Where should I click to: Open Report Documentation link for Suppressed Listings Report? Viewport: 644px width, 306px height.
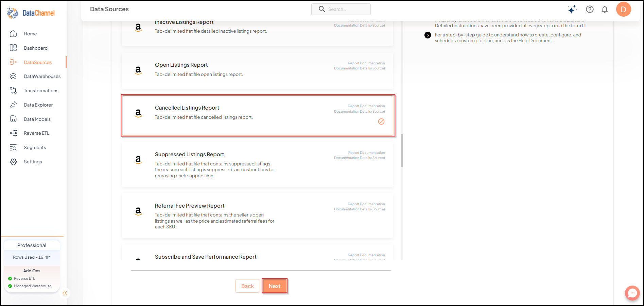pos(366,153)
